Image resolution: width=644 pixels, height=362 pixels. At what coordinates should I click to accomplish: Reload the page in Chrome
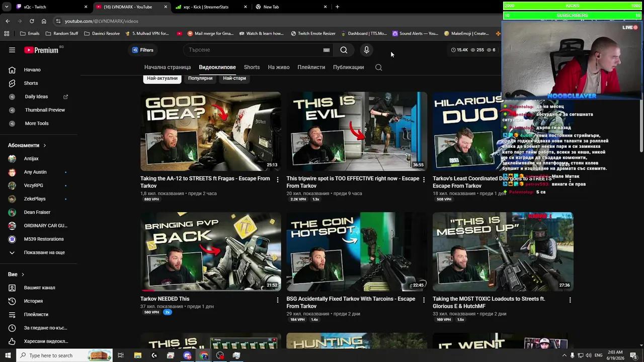(x=32, y=21)
